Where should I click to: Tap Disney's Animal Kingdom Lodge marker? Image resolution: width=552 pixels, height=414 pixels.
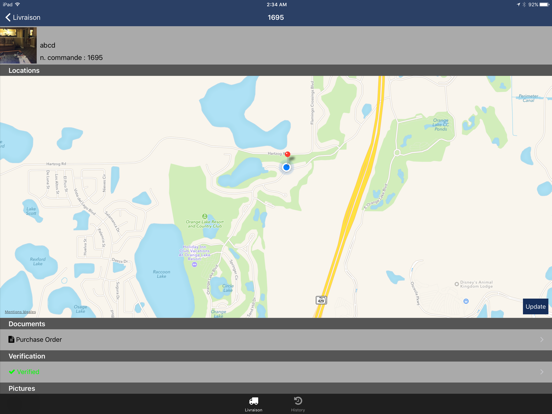pyautogui.click(x=457, y=284)
